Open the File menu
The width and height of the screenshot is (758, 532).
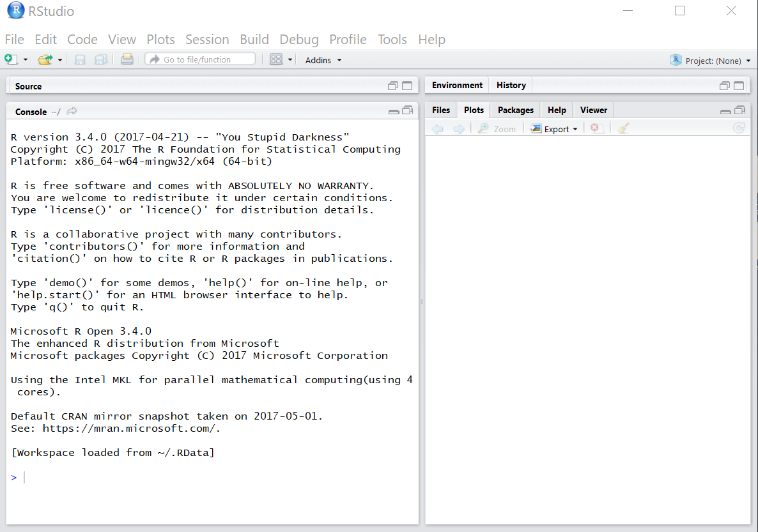point(15,39)
